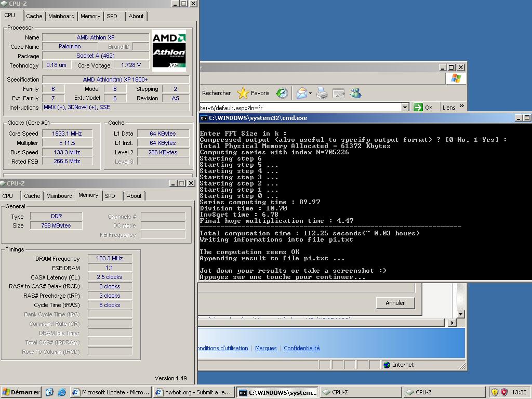Screen dimensions: 532x399
Task: Click the Print icon in IE toolbar
Action: point(322,93)
